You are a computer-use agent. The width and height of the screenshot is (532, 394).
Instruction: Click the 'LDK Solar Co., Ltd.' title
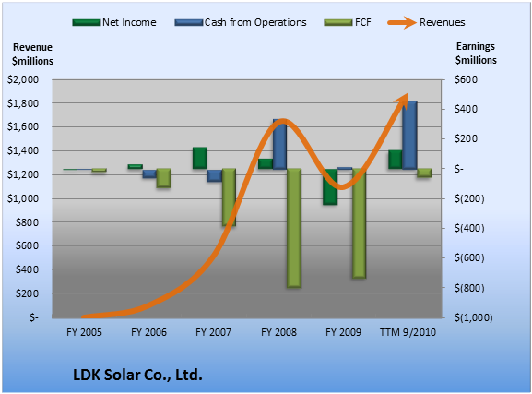click(137, 375)
